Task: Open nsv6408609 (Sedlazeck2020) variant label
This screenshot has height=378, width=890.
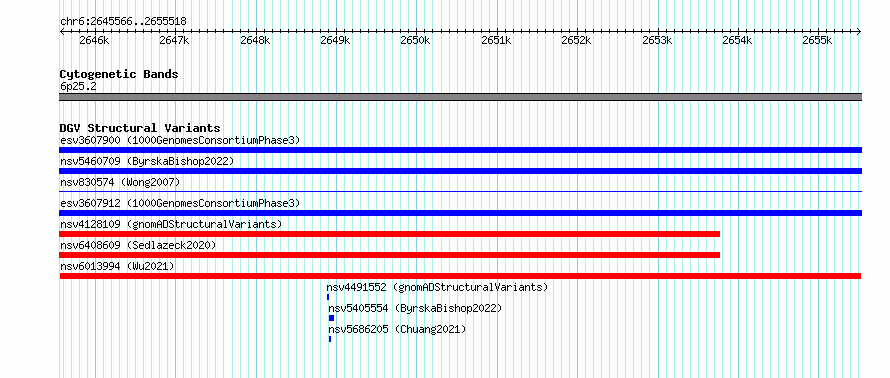Action: [138, 245]
